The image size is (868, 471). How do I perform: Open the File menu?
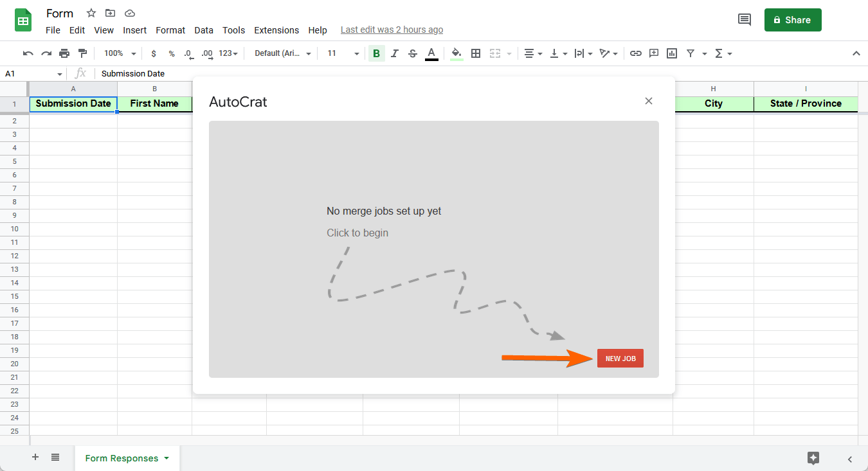53,30
